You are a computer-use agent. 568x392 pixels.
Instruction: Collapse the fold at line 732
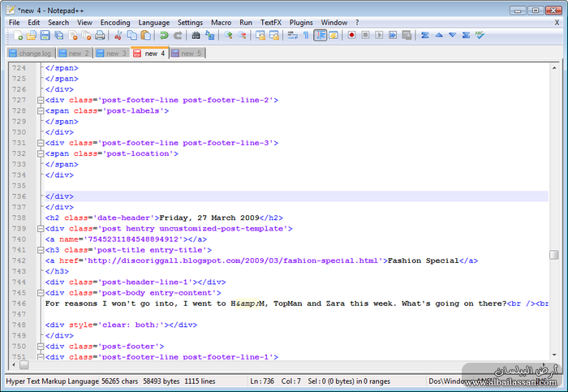41,153
